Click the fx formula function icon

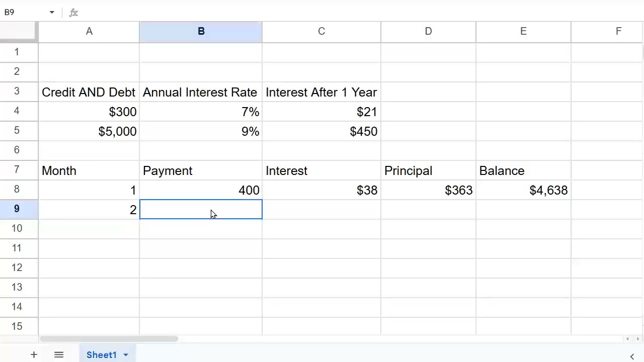73,13
